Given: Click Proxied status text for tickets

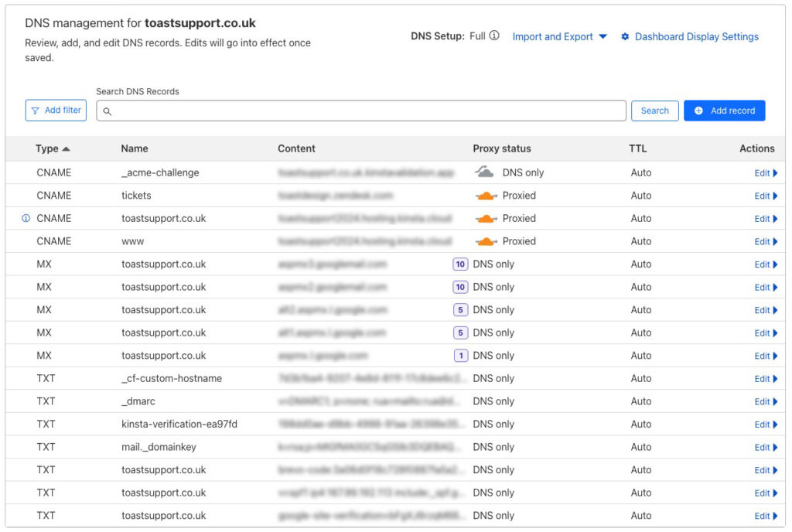Looking at the screenshot, I should tap(519, 196).
